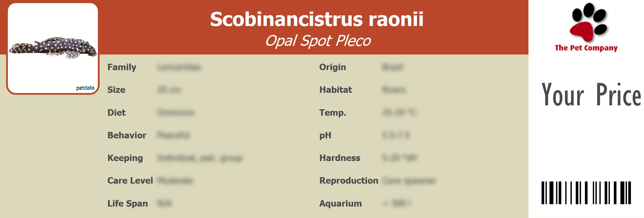Screen dimensions: 644x218
Task: Select the Opal Spot Pleco fish photo
Action: coord(53,48)
